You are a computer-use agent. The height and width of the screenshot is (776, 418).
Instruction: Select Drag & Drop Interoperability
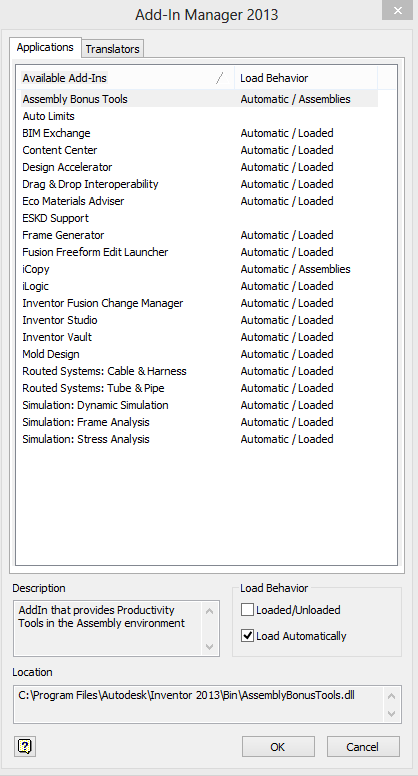pyautogui.click(x=198, y=184)
